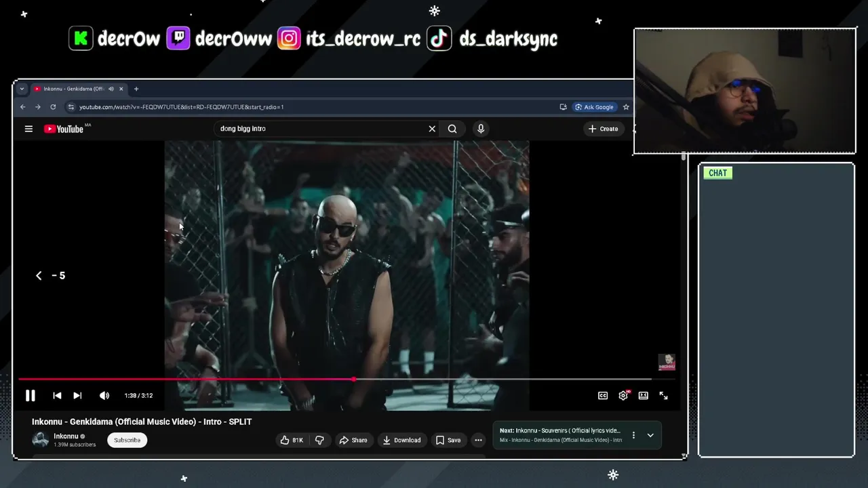Open the Create button
868x488 pixels.
click(x=603, y=129)
